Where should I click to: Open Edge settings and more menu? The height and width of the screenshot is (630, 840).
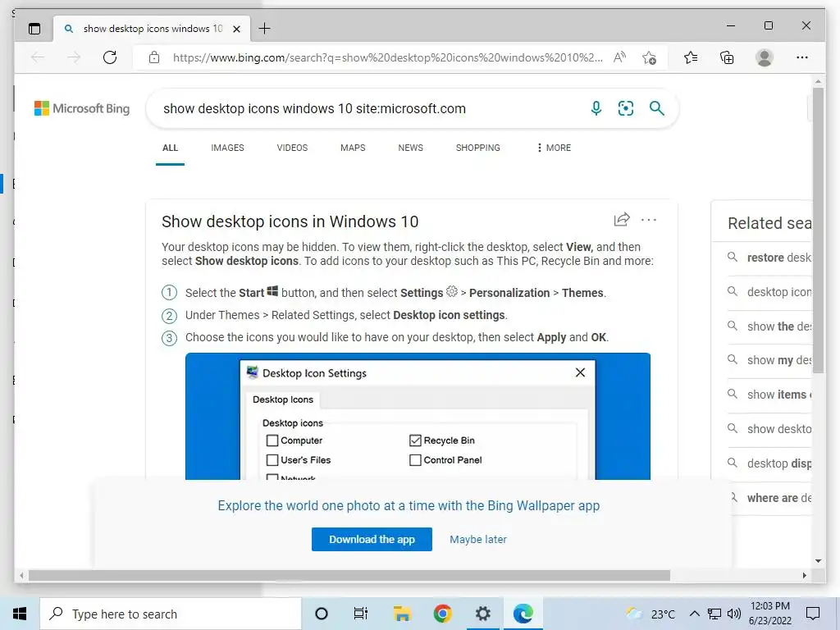[x=802, y=57]
